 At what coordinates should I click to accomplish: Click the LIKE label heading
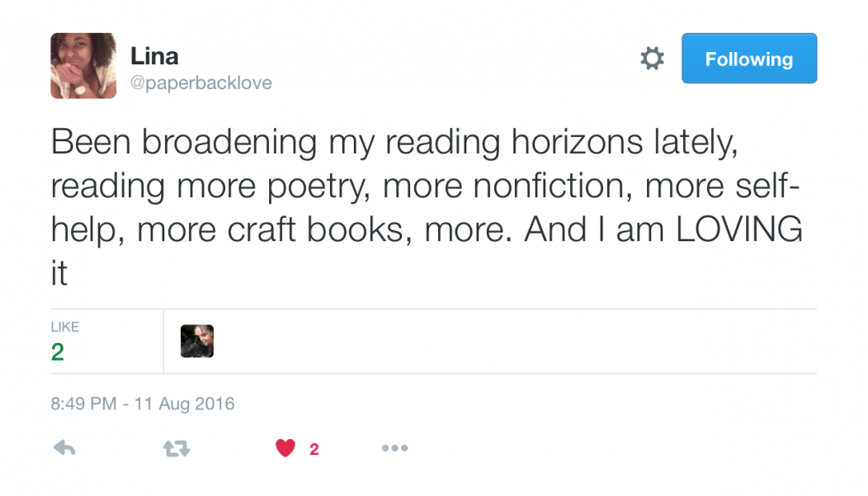(64, 327)
